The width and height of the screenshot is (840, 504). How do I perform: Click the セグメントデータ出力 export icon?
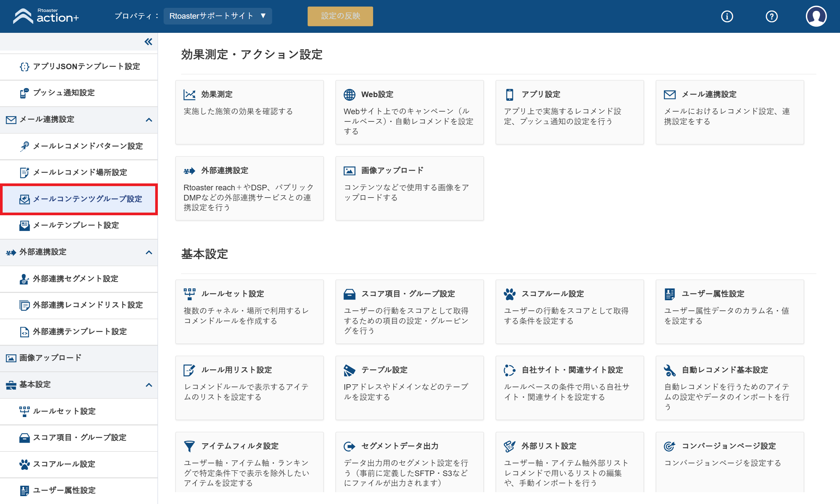coord(349,446)
